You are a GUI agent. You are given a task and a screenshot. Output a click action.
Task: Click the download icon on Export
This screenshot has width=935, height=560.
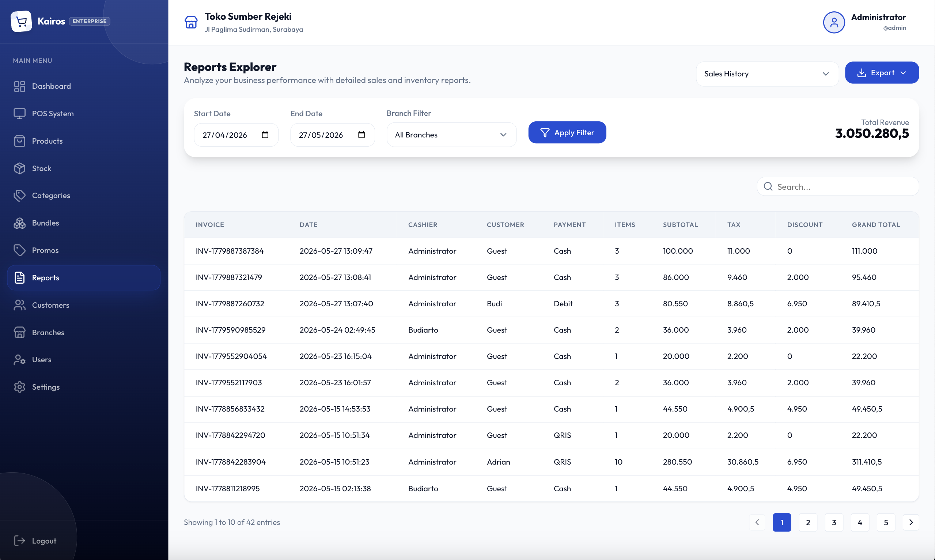[x=862, y=73]
